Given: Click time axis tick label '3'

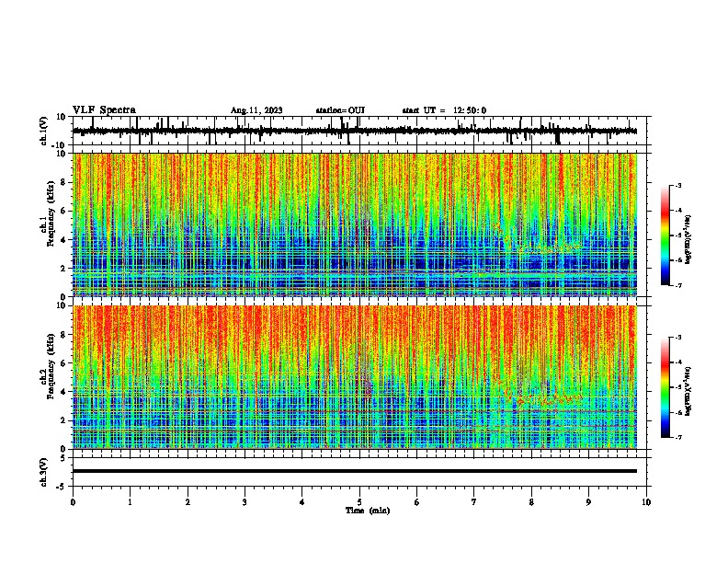Looking at the screenshot, I should (x=245, y=502).
